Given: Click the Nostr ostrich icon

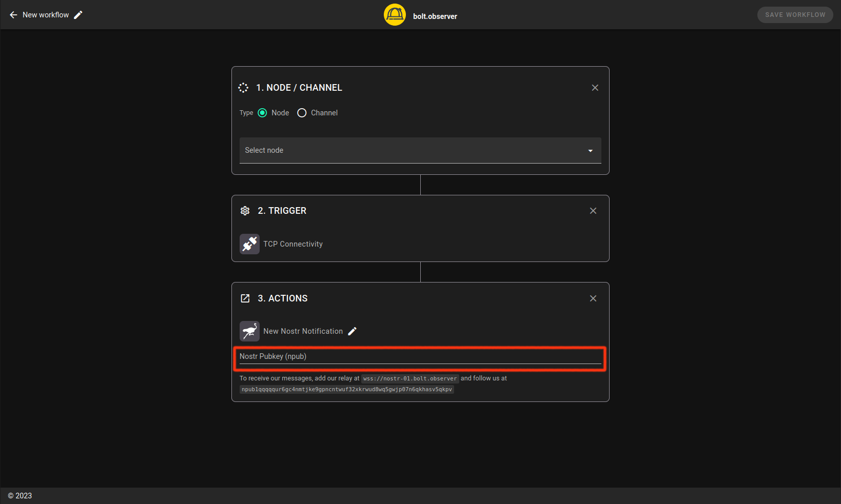Looking at the screenshot, I should pyautogui.click(x=249, y=331).
